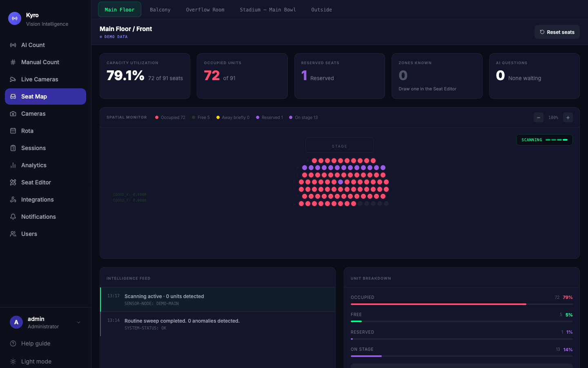Image resolution: width=588 pixels, height=368 pixels.
Task: Click the Help guide link text
Action: 36,343
